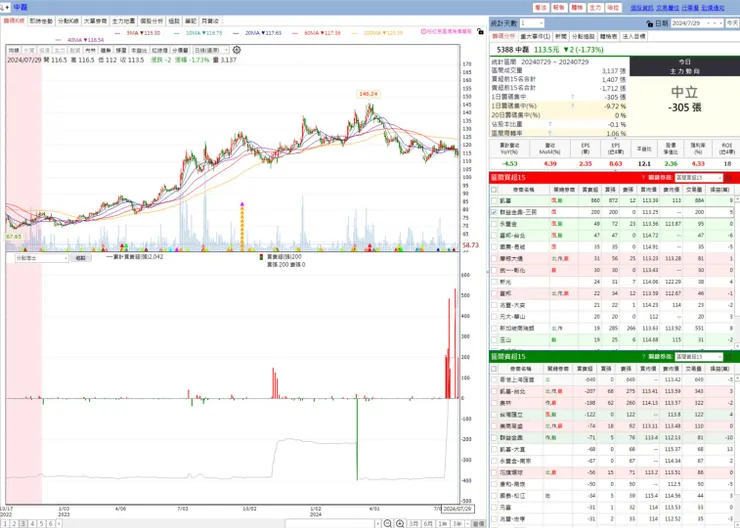Viewport: 740px width, 528px height.
Task: Open the 交易屬性 link
Action: 667,8
